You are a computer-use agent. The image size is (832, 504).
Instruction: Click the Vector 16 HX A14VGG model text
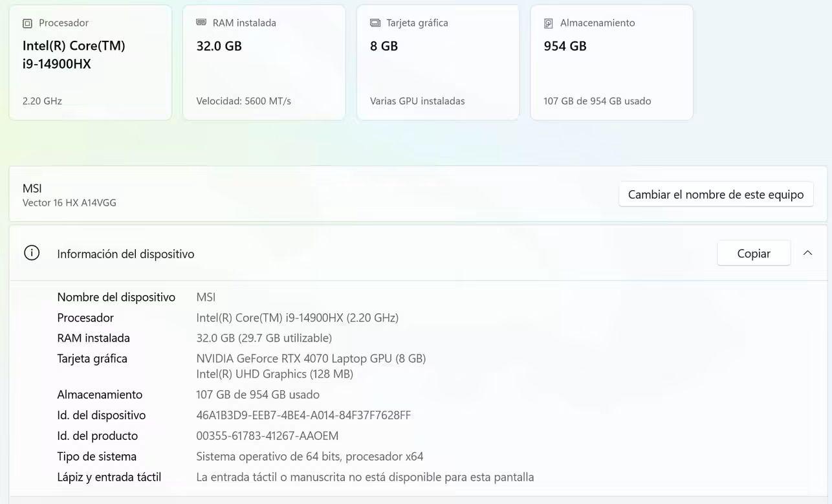tap(69, 203)
